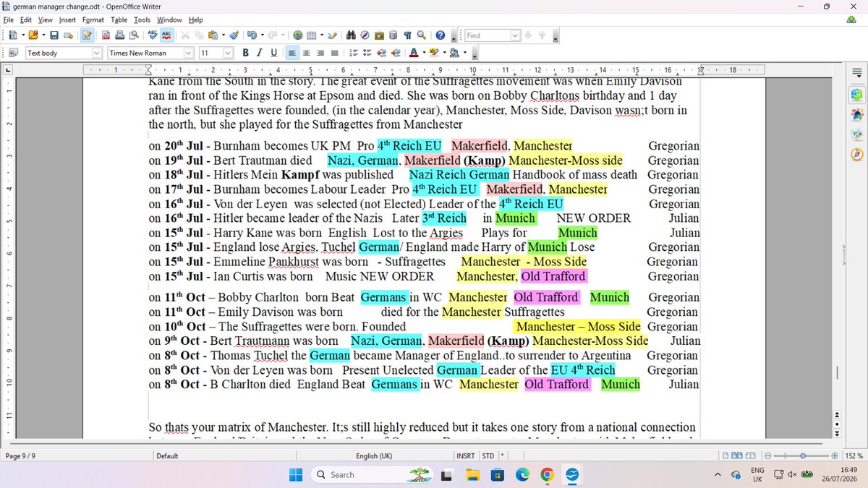Screen dimensions: 868x488
Task: Click the New document icon
Action: pyautogui.click(x=12, y=35)
